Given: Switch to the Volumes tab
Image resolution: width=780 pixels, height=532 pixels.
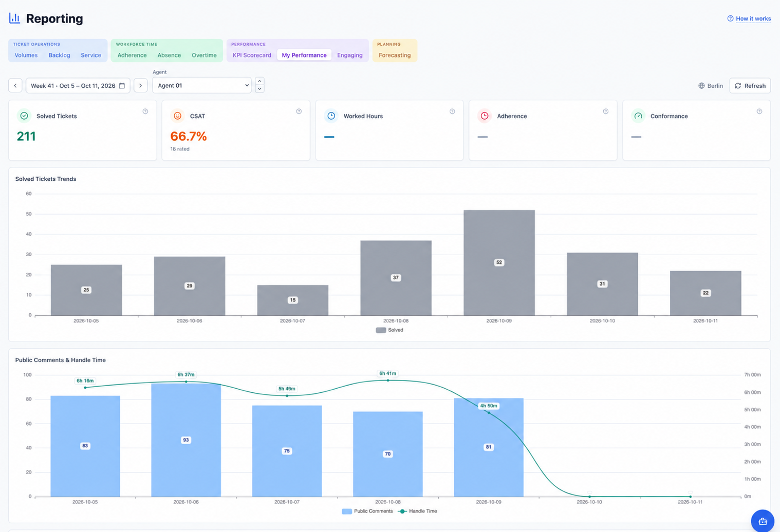Looking at the screenshot, I should pos(26,55).
